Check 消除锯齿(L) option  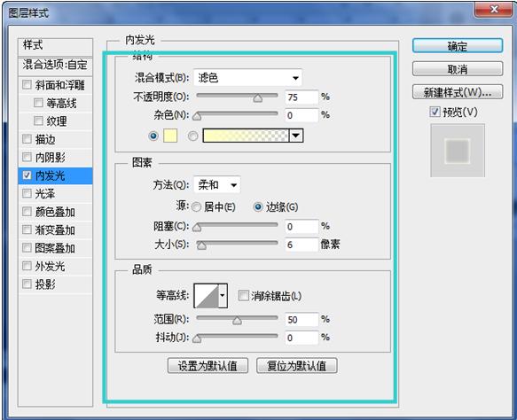tap(243, 295)
